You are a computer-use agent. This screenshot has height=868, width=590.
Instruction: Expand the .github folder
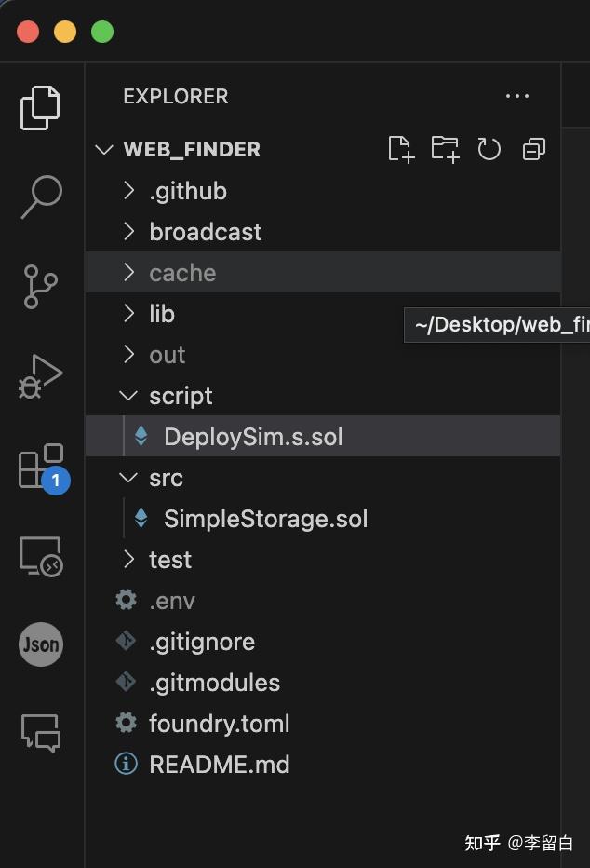pyautogui.click(x=187, y=191)
